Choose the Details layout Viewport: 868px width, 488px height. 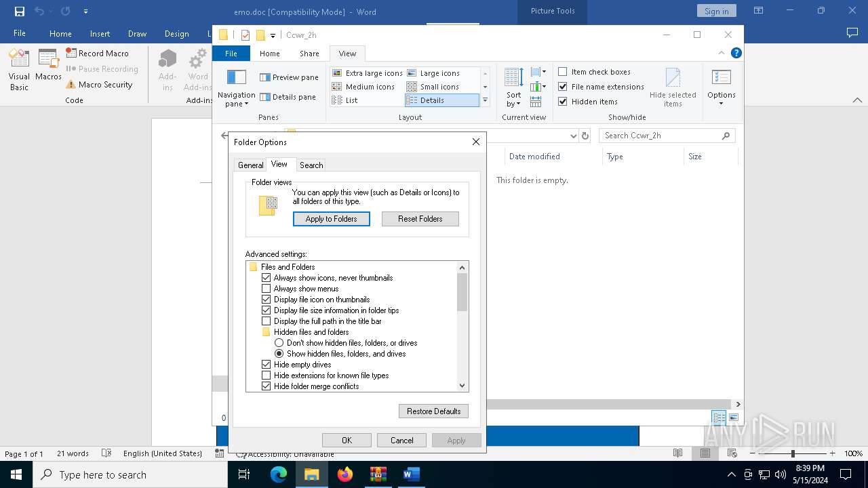(442, 100)
